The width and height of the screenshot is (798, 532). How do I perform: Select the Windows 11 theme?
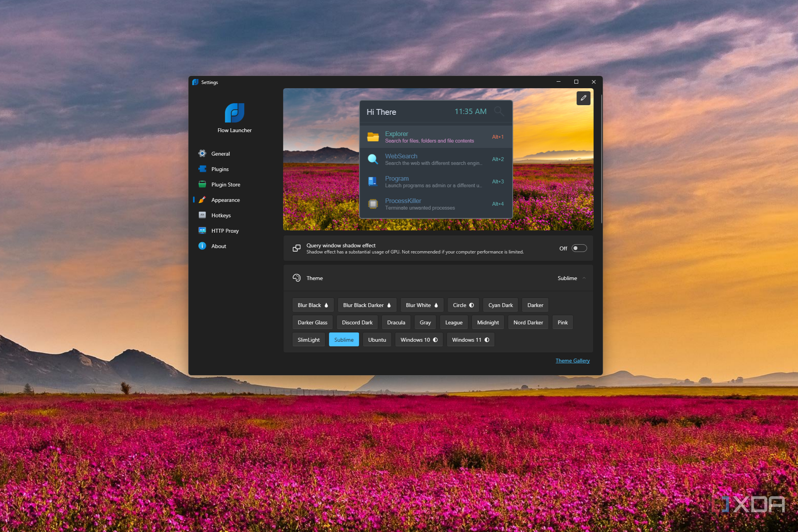pos(470,339)
